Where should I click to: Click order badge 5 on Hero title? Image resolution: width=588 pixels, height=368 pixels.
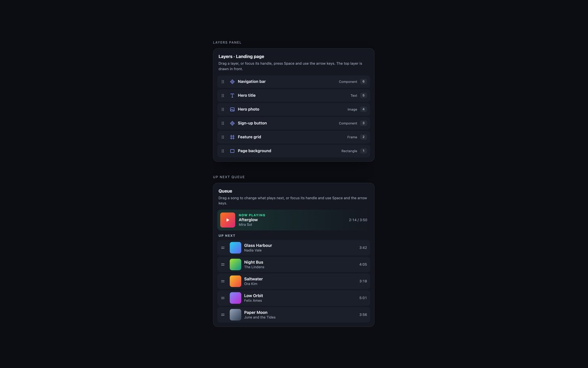click(364, 96)
